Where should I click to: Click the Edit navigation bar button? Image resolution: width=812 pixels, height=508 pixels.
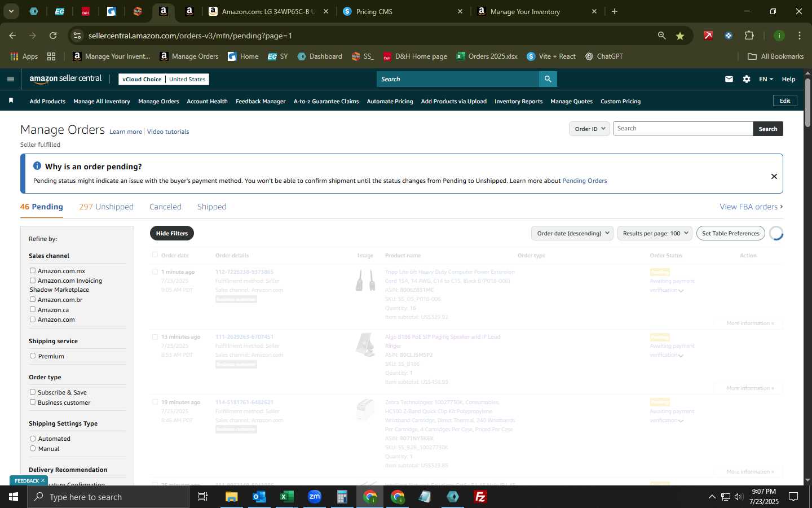(x=785, y=101)
